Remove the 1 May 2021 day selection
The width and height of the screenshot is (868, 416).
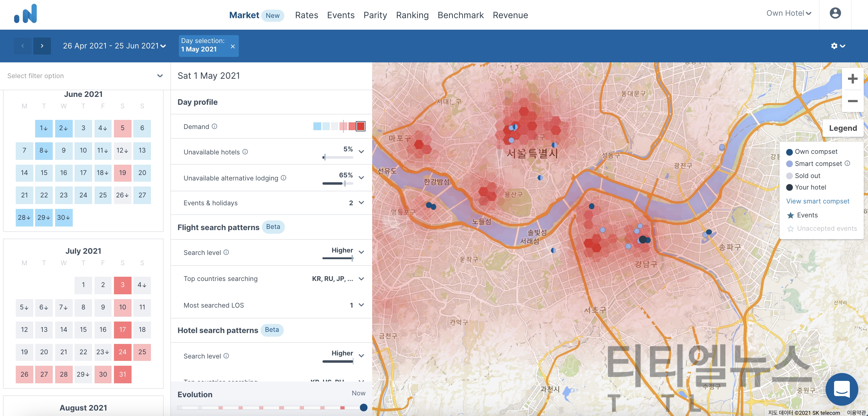point(232,46)
